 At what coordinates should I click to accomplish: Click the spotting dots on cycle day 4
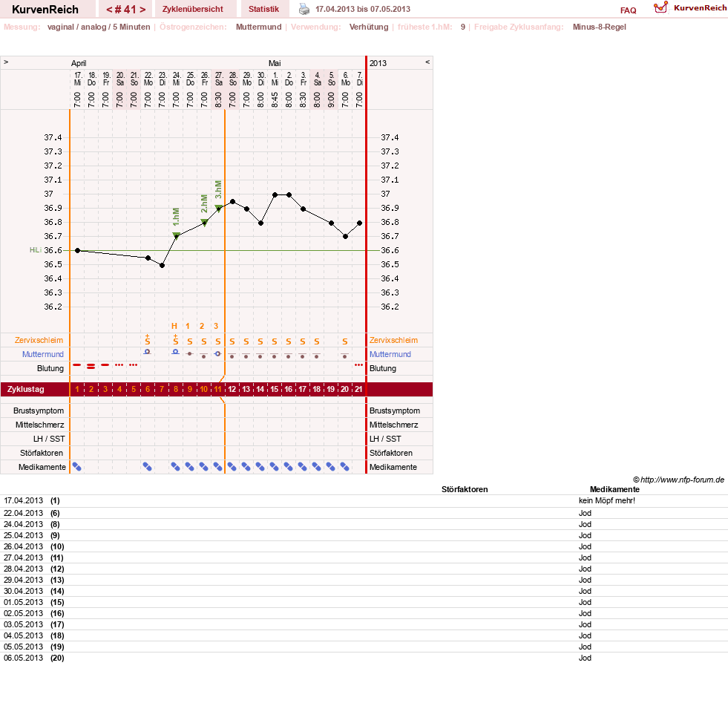pos(119,365)
